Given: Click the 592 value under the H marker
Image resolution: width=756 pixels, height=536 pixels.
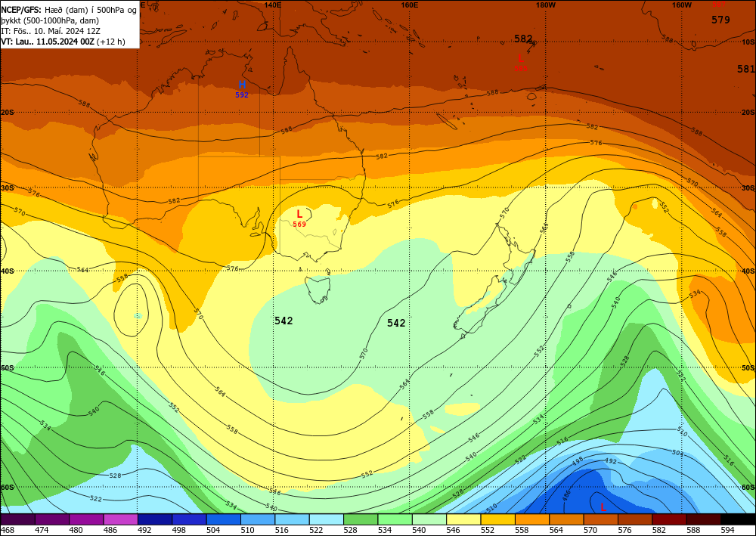Looking at the screenshot, I should (x=242, y=95).
